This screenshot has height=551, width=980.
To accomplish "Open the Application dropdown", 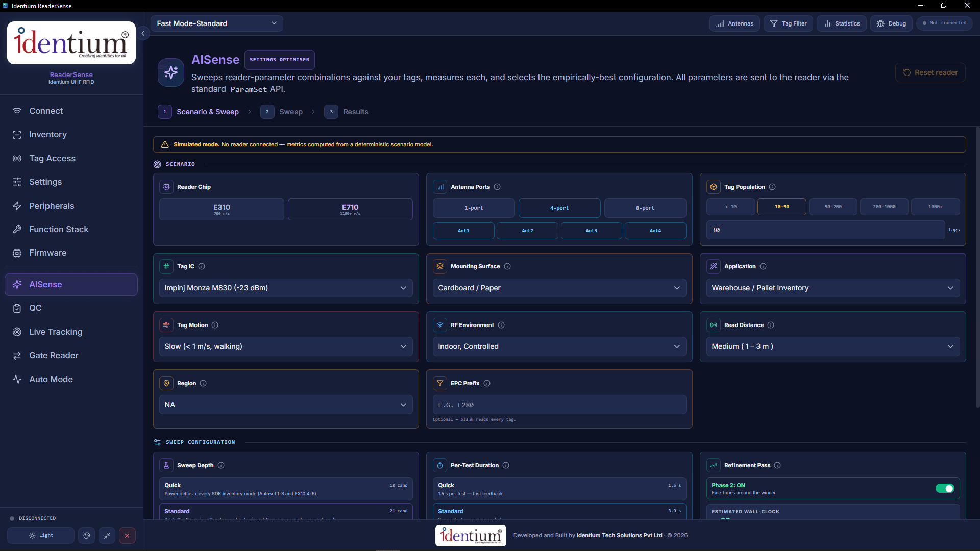I will (833, 288).
